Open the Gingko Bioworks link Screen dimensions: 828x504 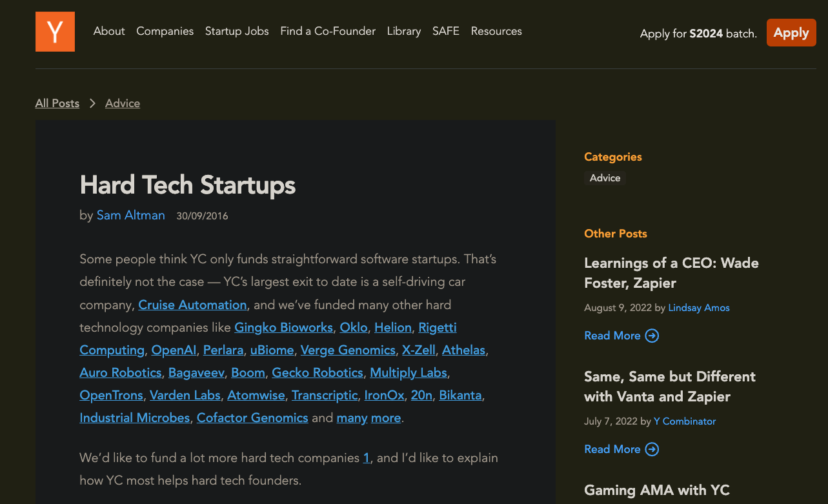pos(284,327)
